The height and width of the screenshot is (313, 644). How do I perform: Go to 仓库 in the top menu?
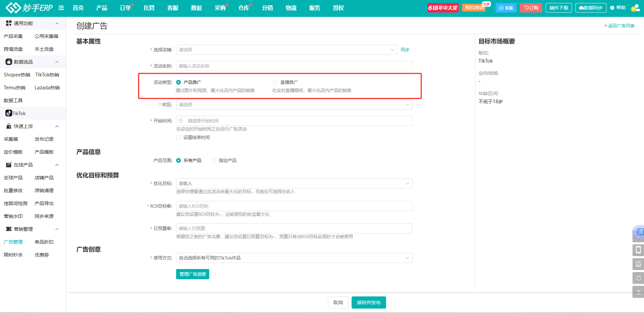pos(243,8)
